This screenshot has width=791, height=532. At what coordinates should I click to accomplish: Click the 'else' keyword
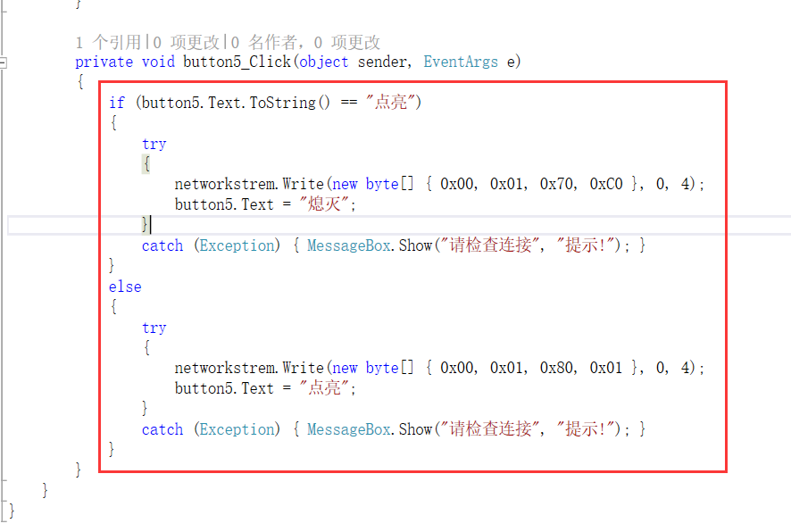tap(125, 287)
